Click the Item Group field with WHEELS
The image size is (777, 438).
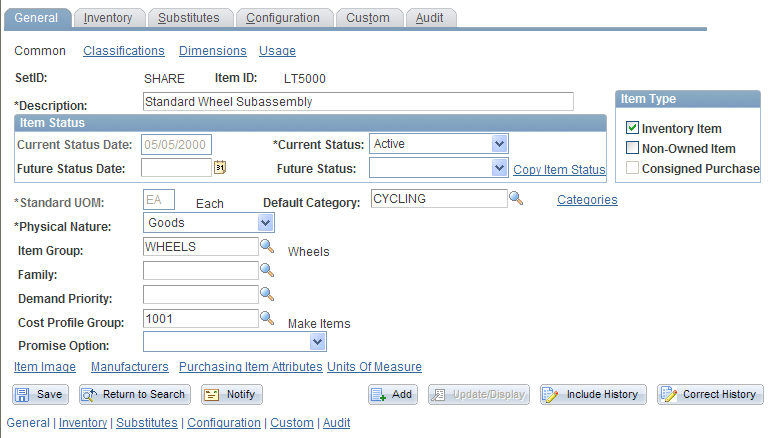pyautogui.click(x=201, y=246)
